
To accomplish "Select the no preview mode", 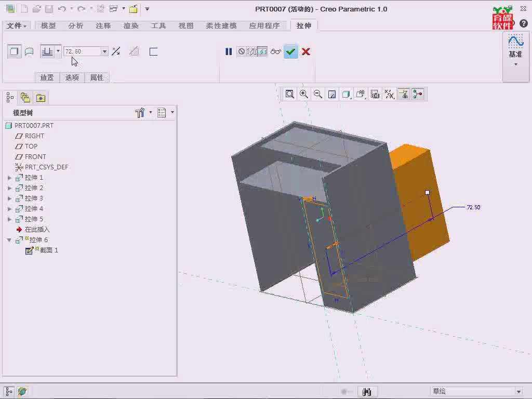I will pyautogui.click(x=241, y=51).
